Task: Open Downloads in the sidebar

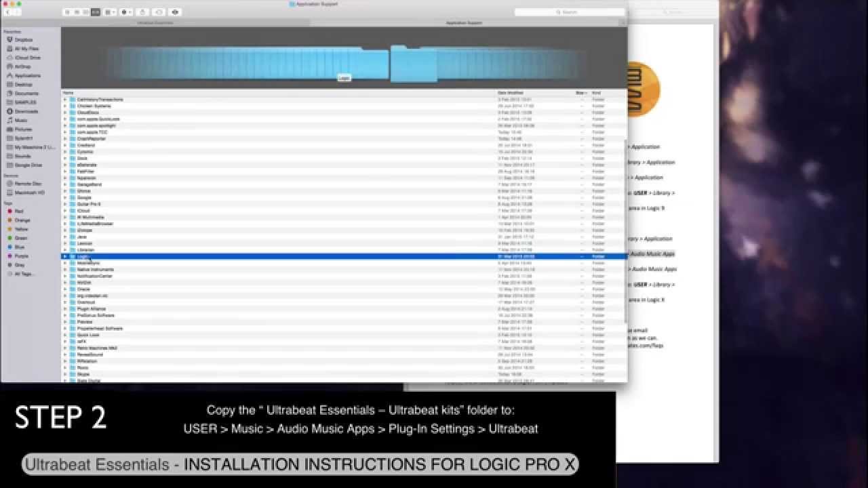Action: pos(26,111)
